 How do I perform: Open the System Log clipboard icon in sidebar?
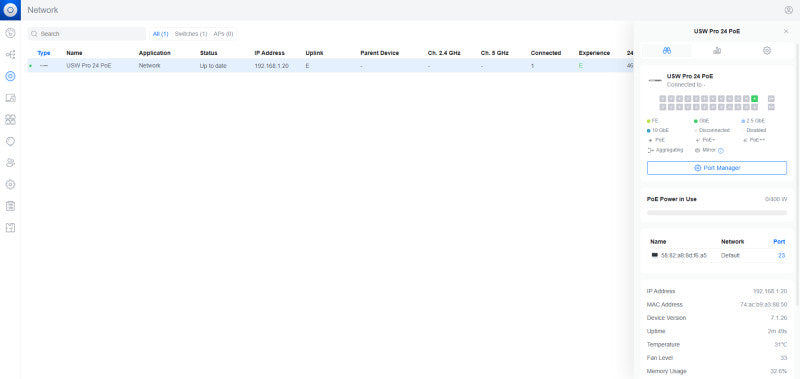[x=10, y=206]
